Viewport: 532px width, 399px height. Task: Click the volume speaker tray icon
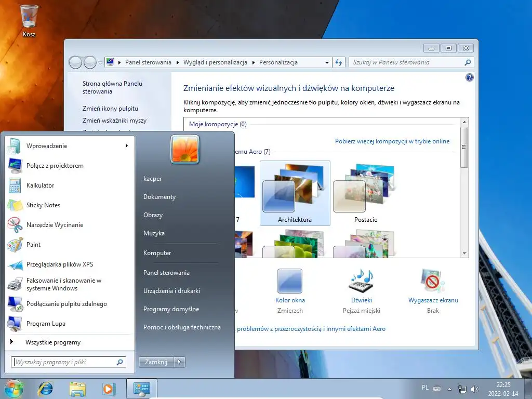point(475,389)
